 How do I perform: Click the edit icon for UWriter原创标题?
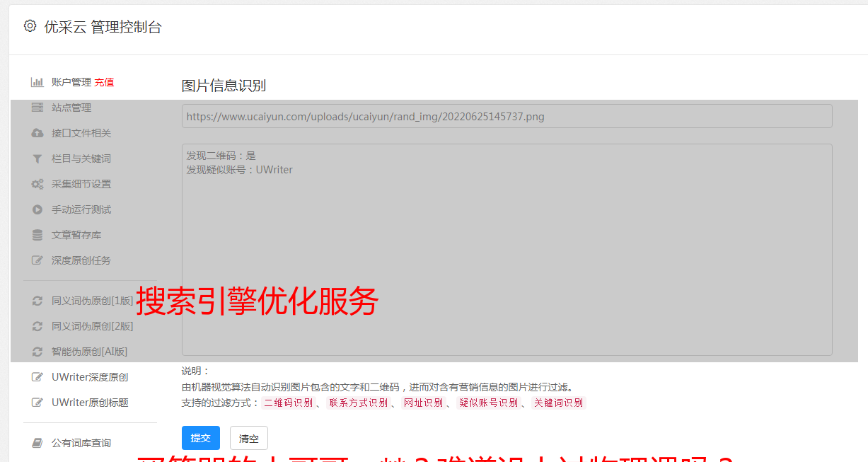point(37,403)
